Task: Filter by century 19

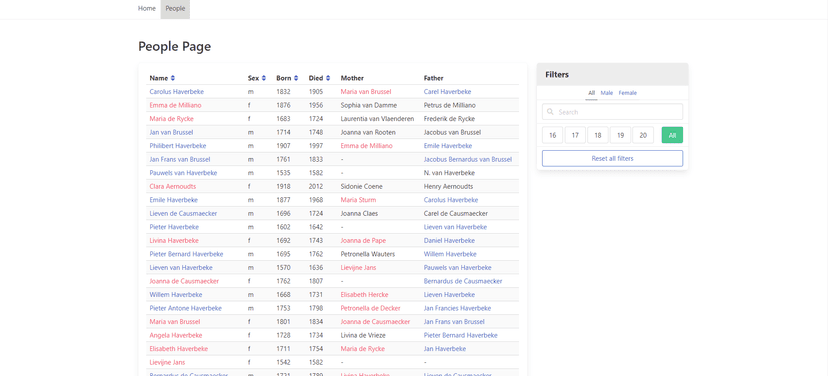Action: [x=620, y=135]
